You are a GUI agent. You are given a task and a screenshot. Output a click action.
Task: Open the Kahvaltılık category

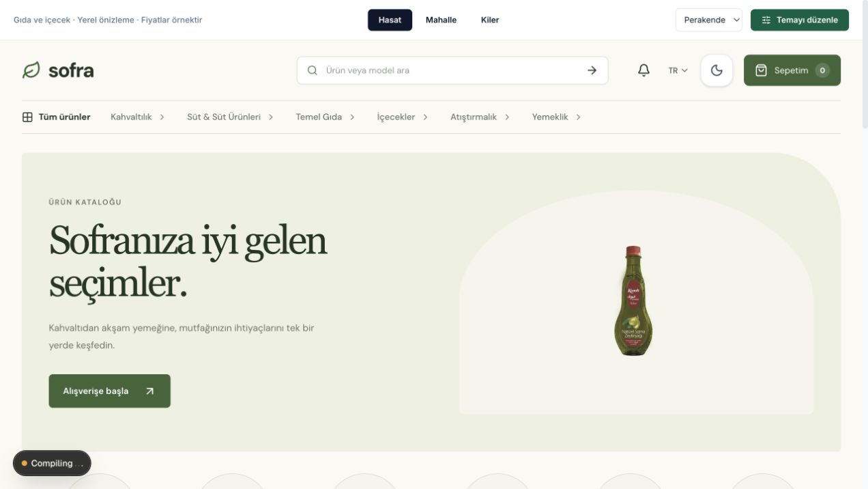[x=131, y=117]
